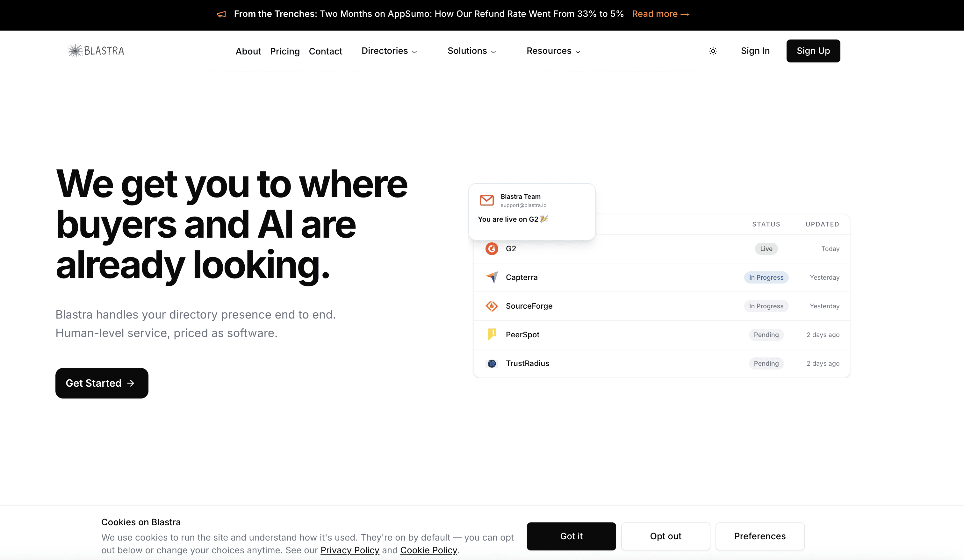Click the SourceForge diamond logo icon
The image size is (964, 560).
click(x=492, y=306)
